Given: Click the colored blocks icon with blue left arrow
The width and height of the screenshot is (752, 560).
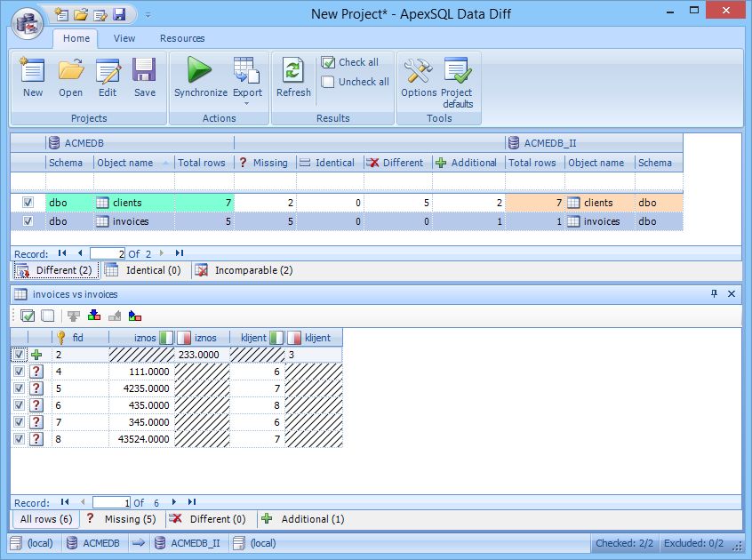Looking at the screenshot, I should click(x=135, y=316).
